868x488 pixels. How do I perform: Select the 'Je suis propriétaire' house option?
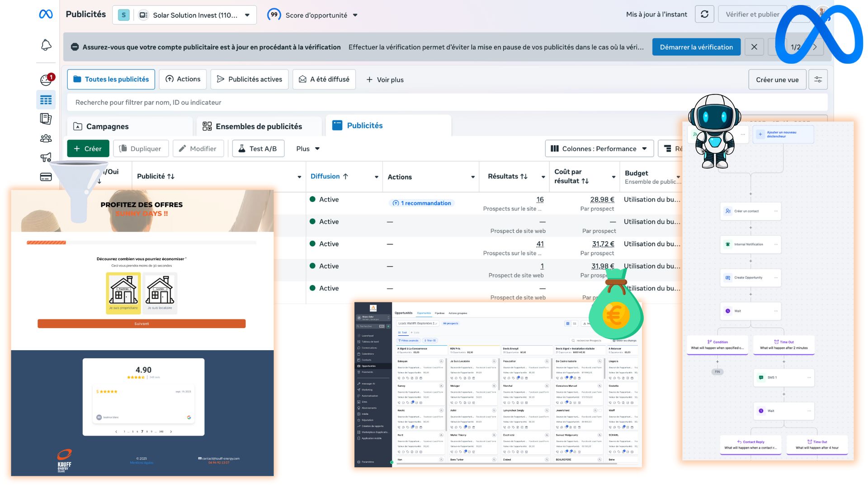[x=123, y=293]
